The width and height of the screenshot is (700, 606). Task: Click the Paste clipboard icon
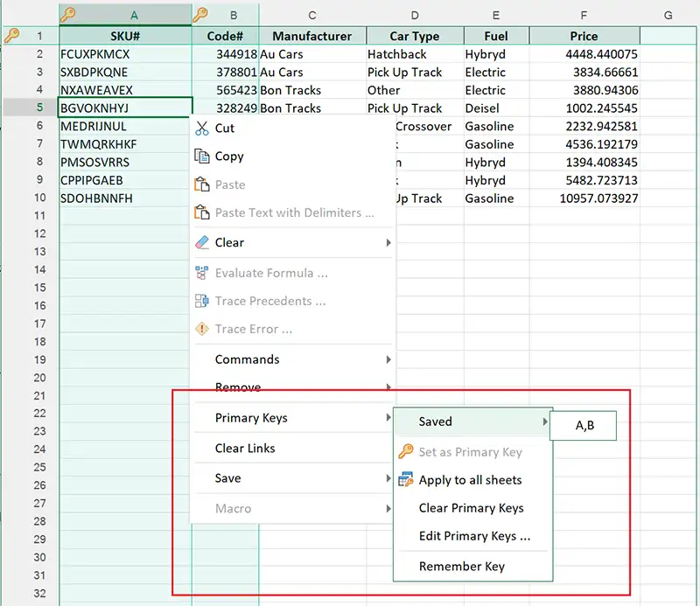click(202, 185)
